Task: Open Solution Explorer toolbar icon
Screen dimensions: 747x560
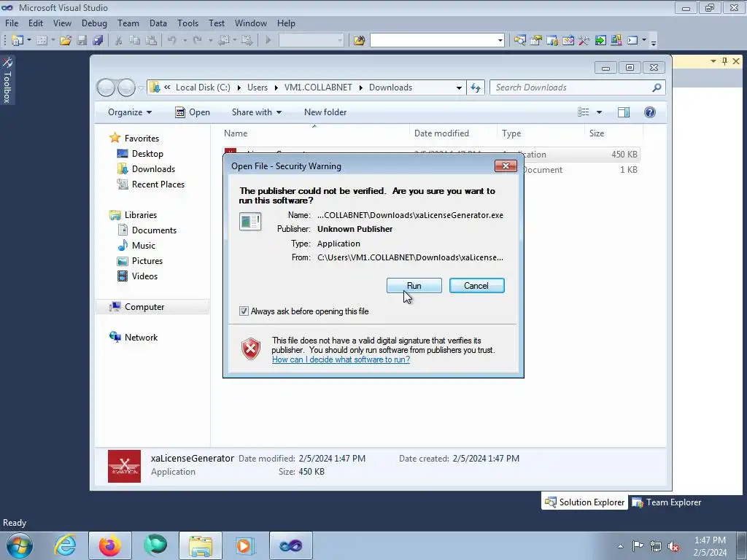Action: pos(519,41)
